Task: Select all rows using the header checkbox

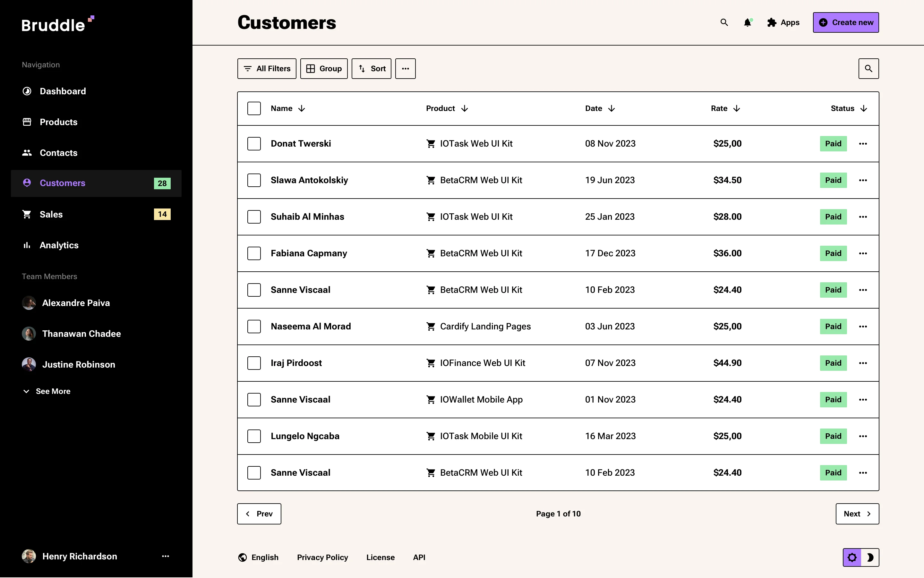Action: coord(254,108)
